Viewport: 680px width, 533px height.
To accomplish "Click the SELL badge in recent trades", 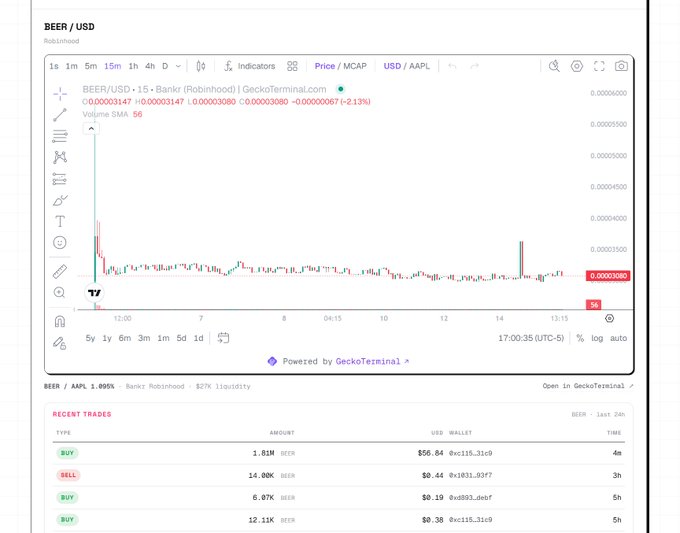I will click(68, 475).
